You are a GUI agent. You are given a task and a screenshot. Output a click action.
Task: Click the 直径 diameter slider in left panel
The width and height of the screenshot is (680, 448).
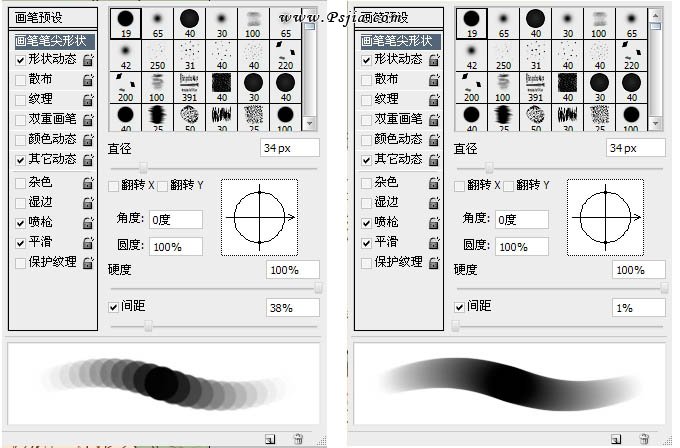[x=143, y=168]
